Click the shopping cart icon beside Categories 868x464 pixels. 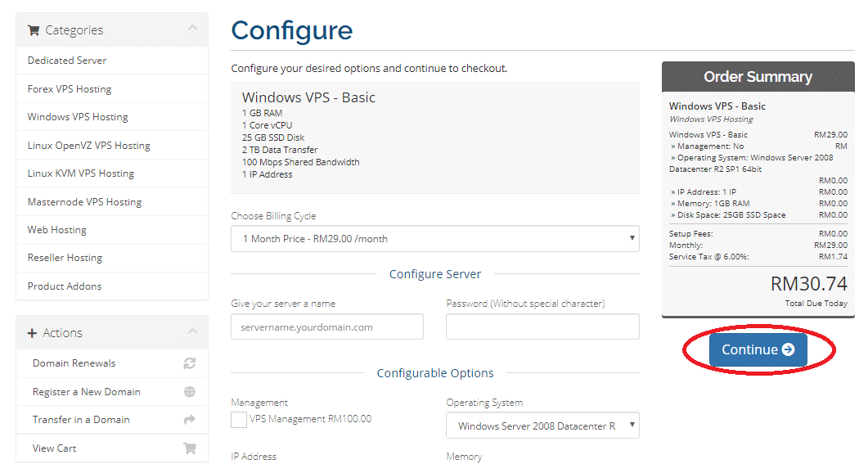(x=34, y=30)
